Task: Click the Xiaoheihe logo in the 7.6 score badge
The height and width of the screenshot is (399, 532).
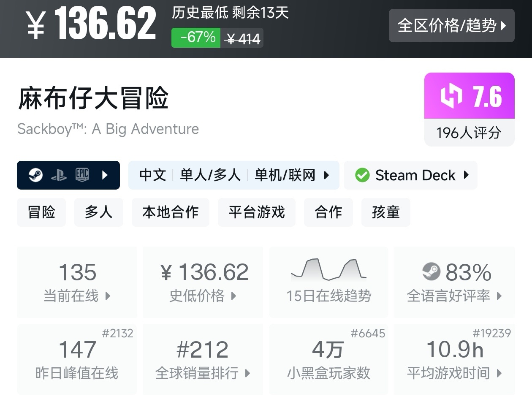Action: [452, 96]
